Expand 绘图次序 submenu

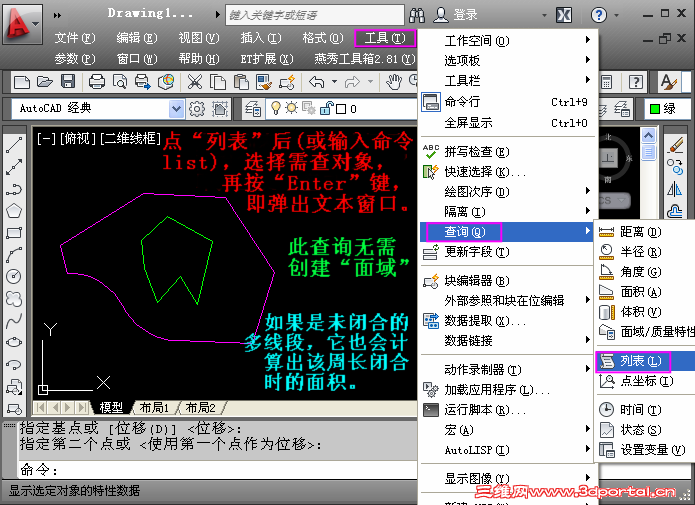[x=508, y=192]
